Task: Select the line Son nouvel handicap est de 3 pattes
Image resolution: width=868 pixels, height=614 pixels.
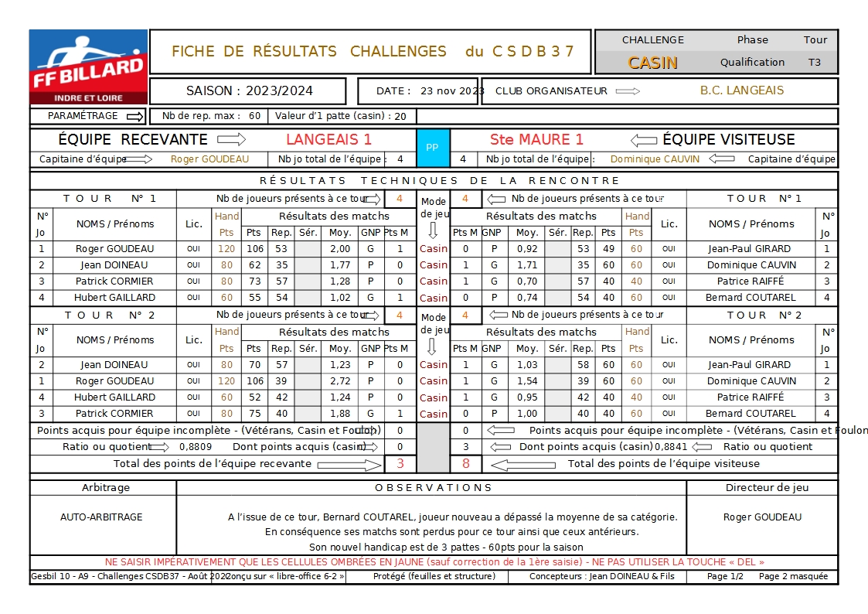Action: (x=446, y=547)
